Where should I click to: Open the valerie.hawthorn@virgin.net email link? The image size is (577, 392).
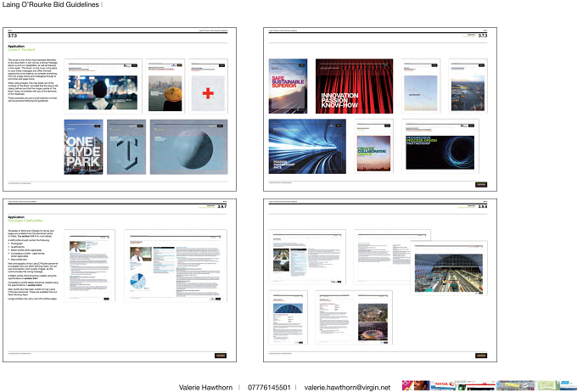[347, 388]
